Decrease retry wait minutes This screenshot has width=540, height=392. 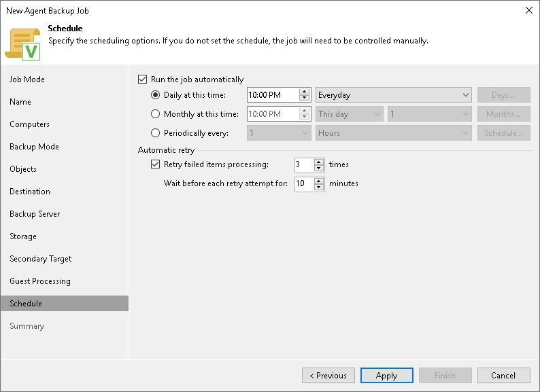click(x=319, y=188)
